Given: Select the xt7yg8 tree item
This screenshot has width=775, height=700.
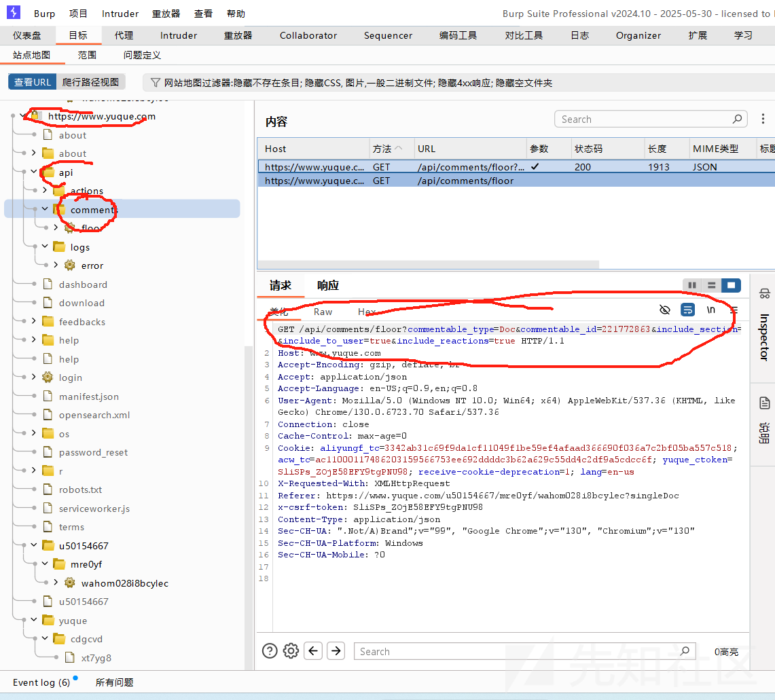Looking at the screenshot, I should pos(96,657).
